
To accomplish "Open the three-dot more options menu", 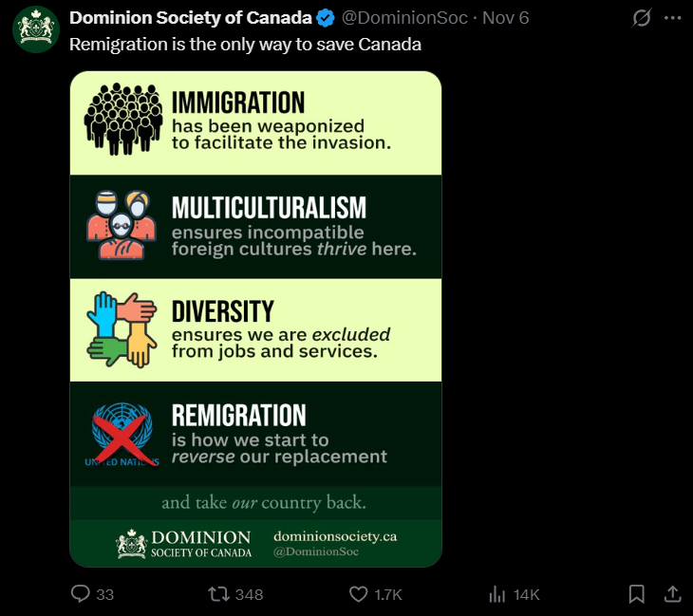I will pyautogui.click(x=672, y=18).
